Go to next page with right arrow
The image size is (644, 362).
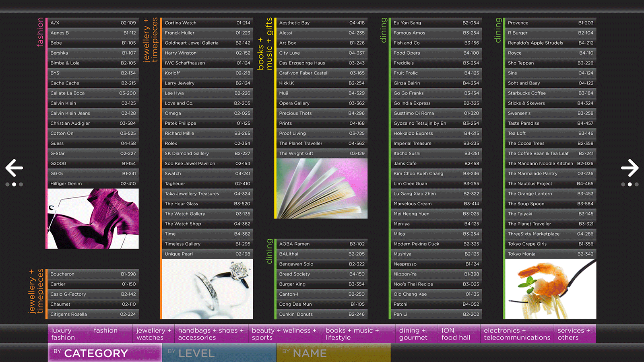(x=630, y=168)
